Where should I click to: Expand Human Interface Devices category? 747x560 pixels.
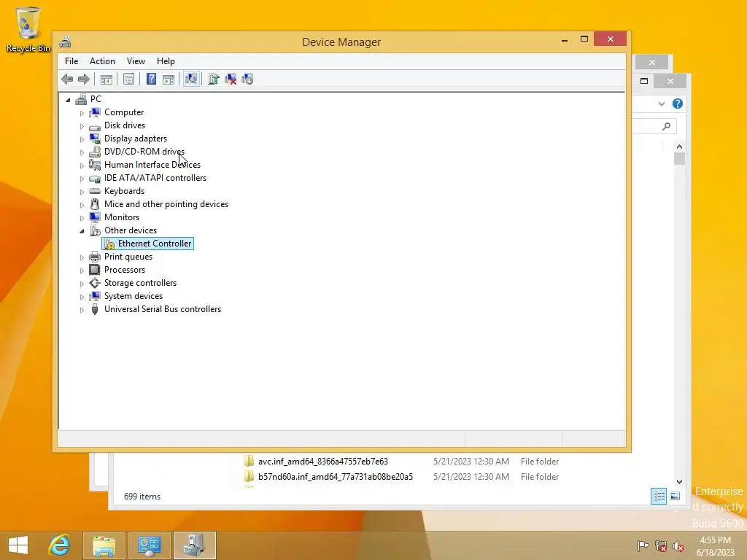(82, 166)
